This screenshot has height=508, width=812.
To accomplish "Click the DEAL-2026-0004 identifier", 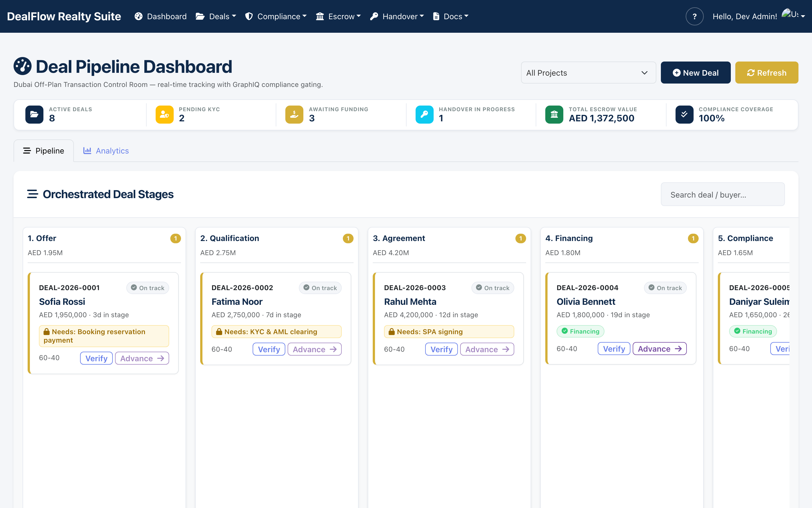I will tap(587, 288).
